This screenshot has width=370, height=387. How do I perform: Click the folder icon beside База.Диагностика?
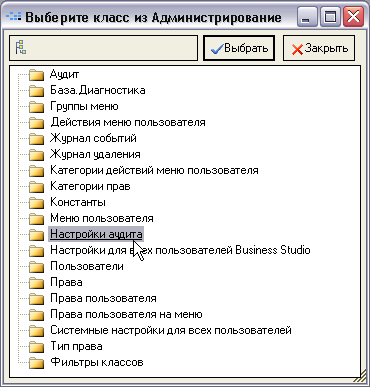pos(36,91)
